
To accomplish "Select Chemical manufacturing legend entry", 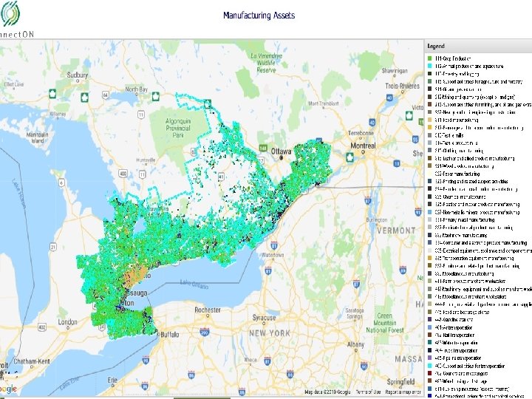I will (x=460, y=197).
